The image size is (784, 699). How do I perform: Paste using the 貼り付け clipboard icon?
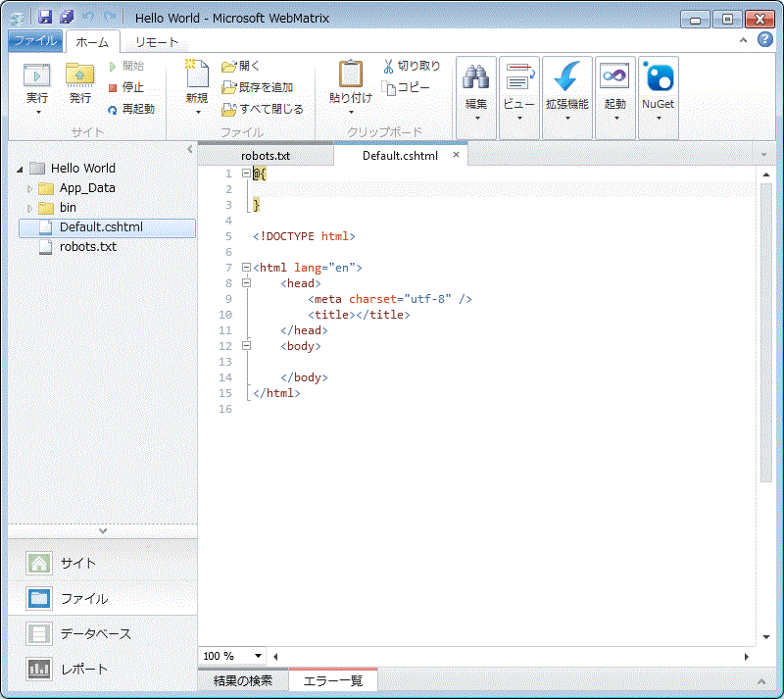(351, 75)
